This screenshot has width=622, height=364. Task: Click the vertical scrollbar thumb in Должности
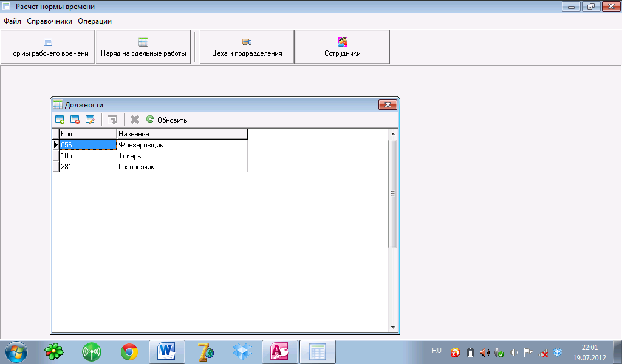pos(393,194)
